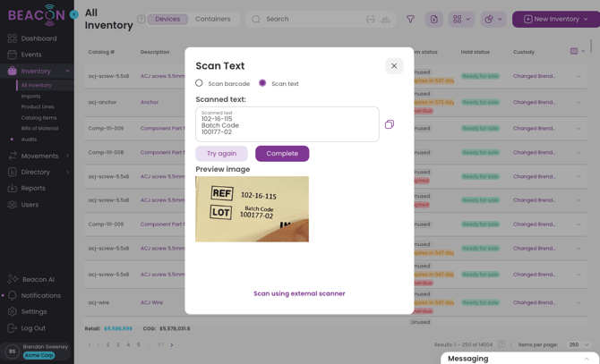Open the Anchor description link

[150, 102]
